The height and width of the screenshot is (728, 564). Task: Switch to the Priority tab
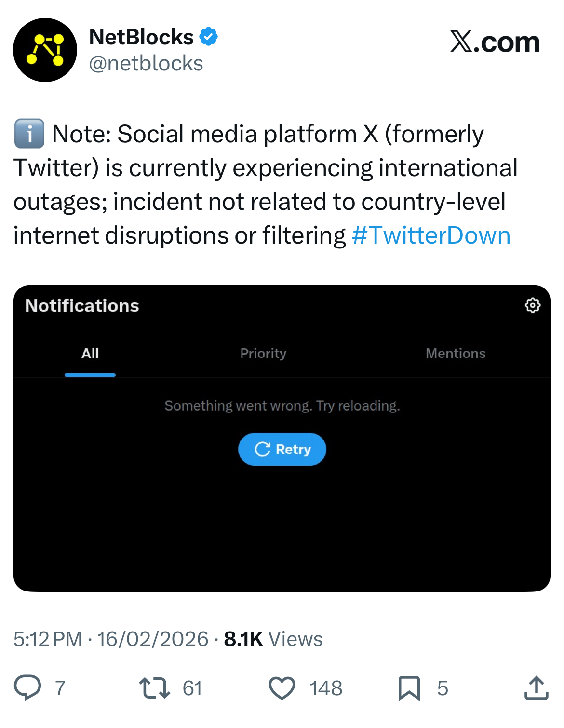coord(263,354)
